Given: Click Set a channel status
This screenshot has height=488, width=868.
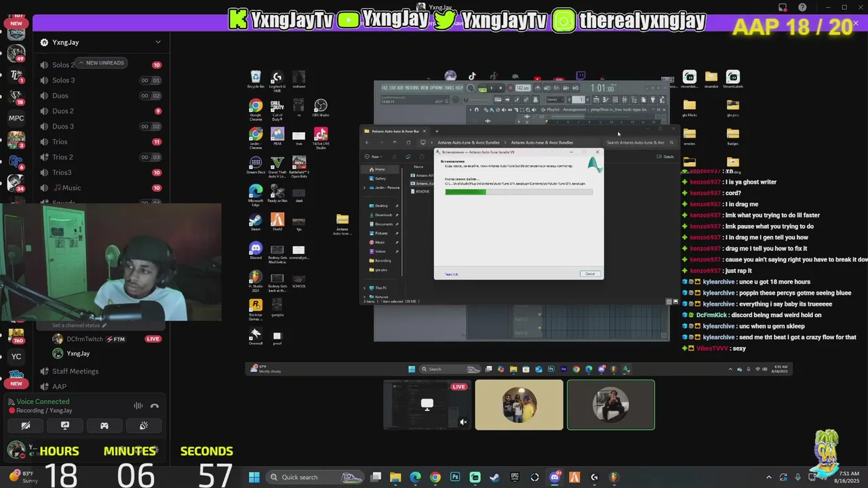Looking at the screenshot, I should [x=79, y=325].
